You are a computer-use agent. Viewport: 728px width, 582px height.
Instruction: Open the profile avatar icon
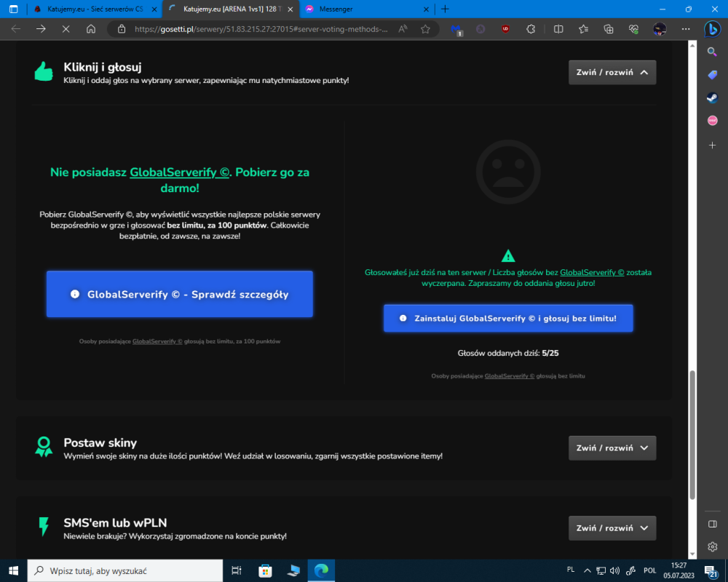click(660, 29)
